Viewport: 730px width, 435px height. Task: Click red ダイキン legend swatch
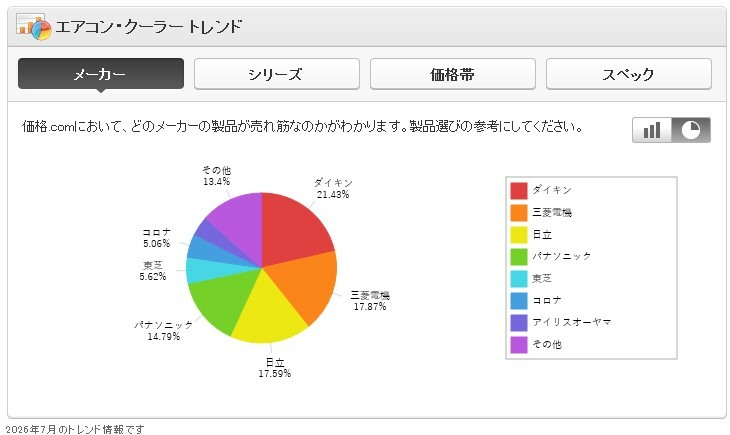click(x=519, y=190)
